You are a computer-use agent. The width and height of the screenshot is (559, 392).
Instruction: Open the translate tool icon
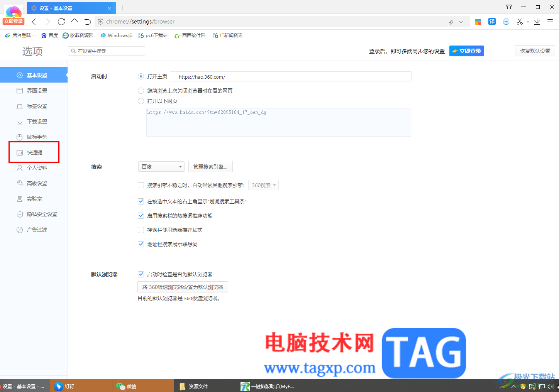point(492,22)
